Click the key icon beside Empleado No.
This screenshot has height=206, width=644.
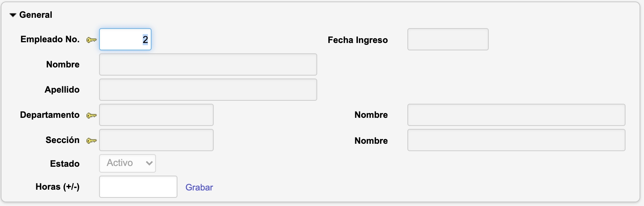point(91,40)
